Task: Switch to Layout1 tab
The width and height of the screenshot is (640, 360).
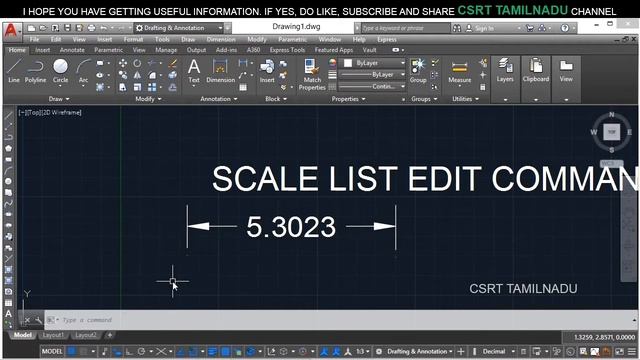Action: (x=53, y=335)
